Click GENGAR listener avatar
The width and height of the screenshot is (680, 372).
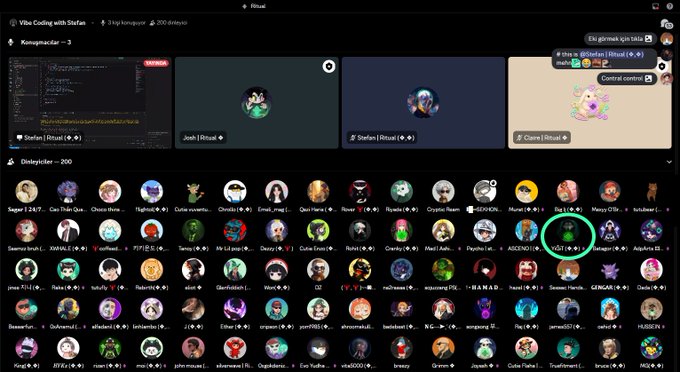tap(610, 270)
